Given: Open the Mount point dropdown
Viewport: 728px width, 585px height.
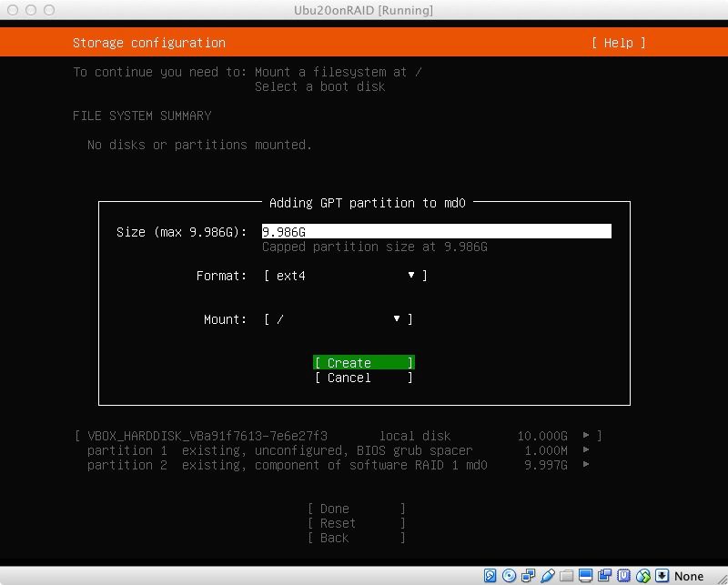Looking at the screenshot, I should 338,319.
